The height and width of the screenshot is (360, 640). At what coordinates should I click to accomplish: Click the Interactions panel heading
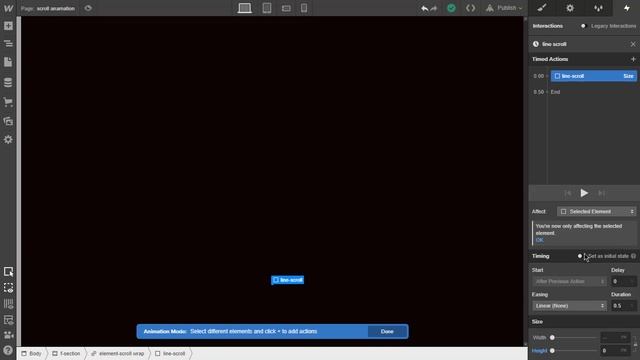[548, 26]
